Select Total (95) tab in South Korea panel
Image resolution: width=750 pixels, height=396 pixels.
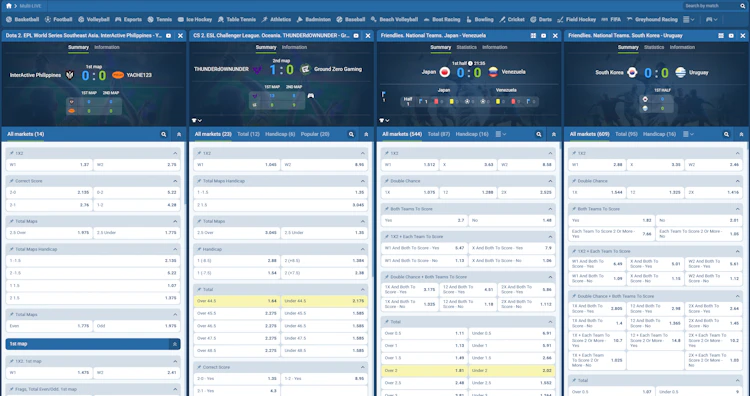(626, 134)
